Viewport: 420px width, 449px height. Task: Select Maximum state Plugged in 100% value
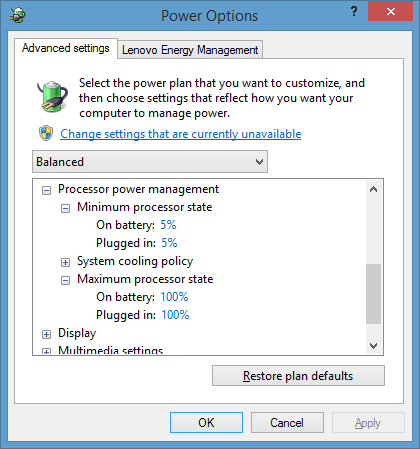[x=175, y=315]
